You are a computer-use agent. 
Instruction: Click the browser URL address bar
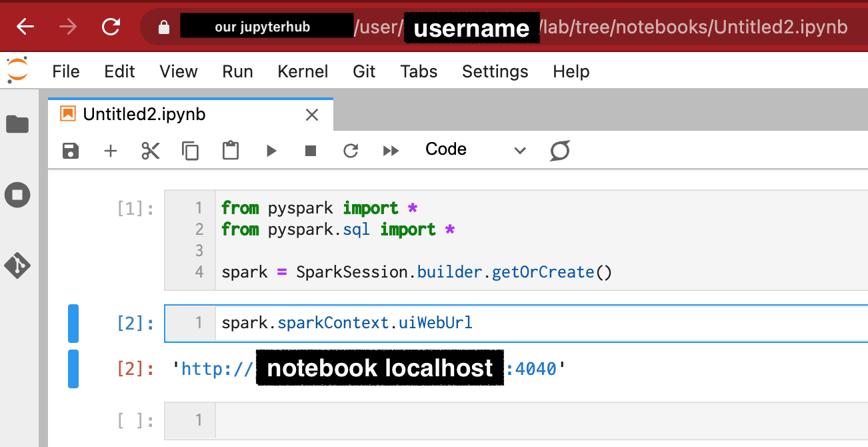(x=504, y=27)
